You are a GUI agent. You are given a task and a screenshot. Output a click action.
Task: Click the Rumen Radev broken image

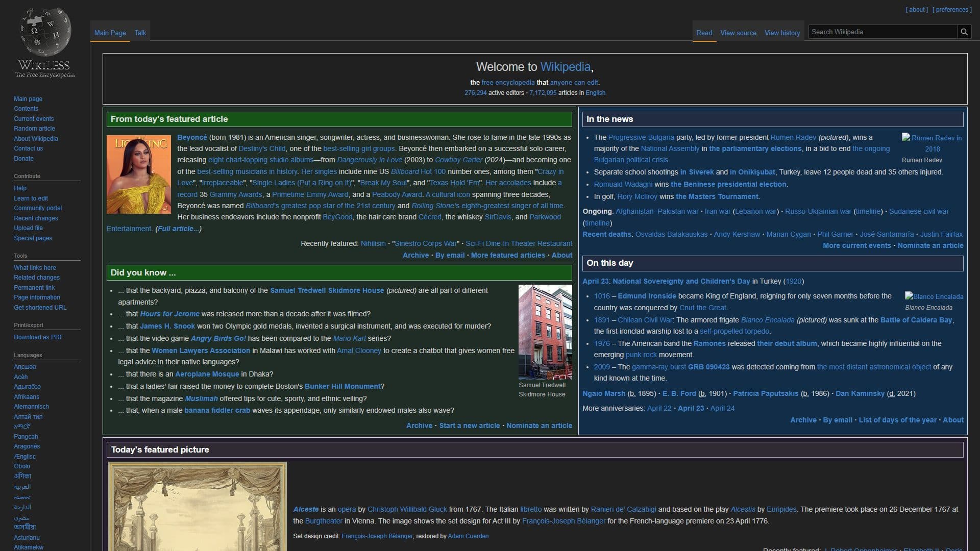click(932, 143)
